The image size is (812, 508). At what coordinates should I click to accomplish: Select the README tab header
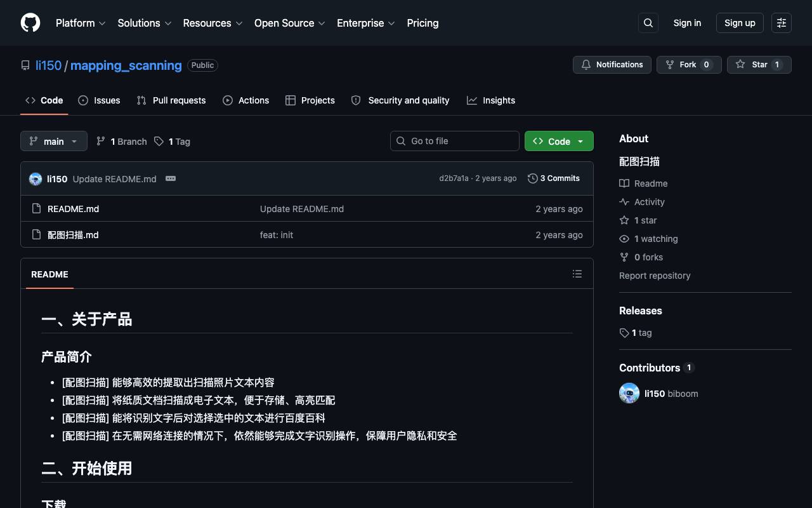pyautogui.click(x=49, y=274)
